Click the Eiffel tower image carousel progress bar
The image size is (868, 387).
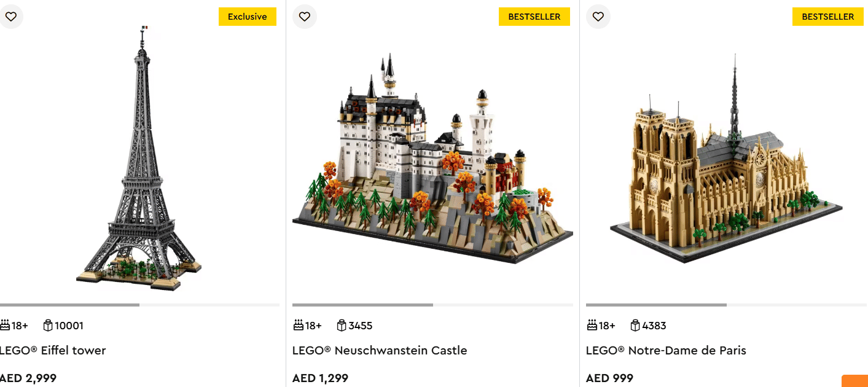click(139, 305)
